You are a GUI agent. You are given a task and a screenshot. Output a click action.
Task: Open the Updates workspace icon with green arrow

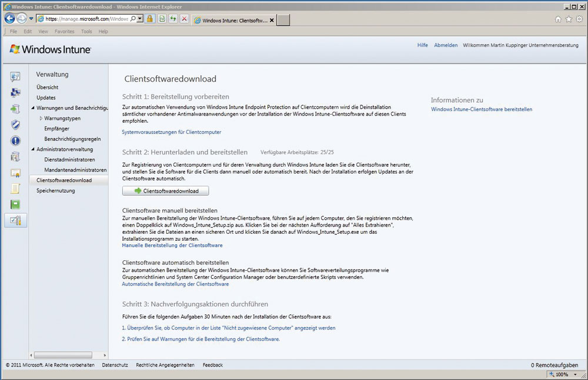(15, 109)
